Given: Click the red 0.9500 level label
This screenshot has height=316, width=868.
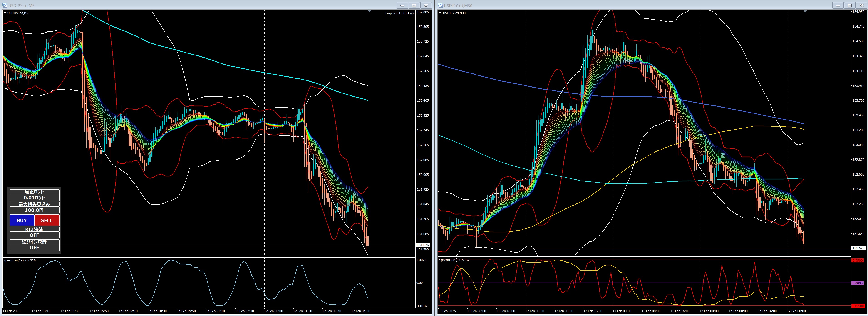Looking at the screenshot, I should pyautogui.click(x=857, y=260).
